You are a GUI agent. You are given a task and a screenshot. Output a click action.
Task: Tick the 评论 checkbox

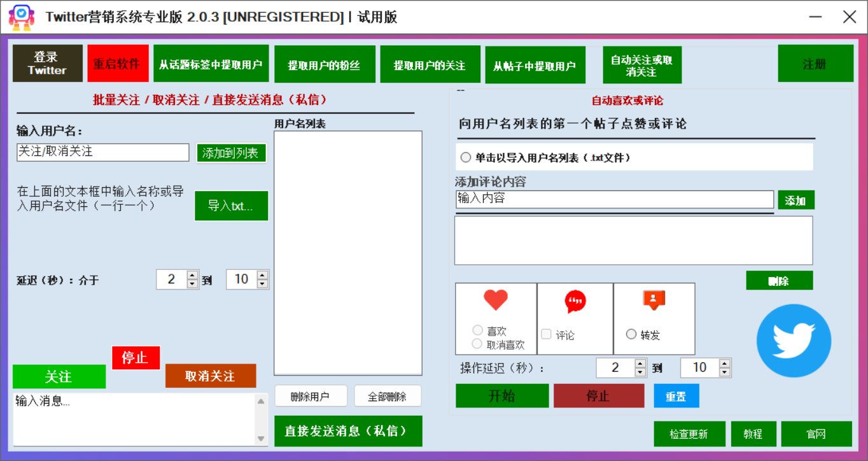(x=546, y=334)
